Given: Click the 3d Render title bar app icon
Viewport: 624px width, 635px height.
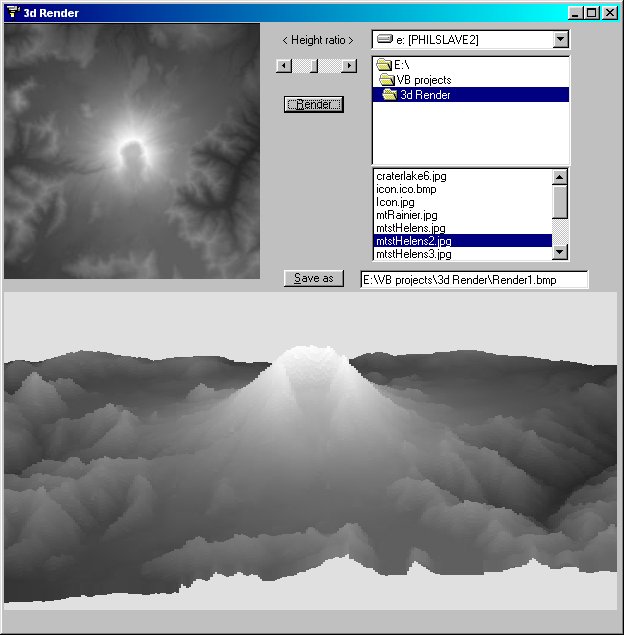Looking at the screenshot, I should click(x=13, y=12).
